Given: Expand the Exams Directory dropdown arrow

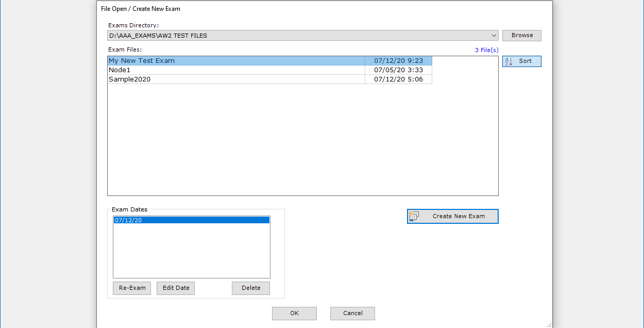Looking at the screenshot, I should pyautogui.click(x=494, y=36).
